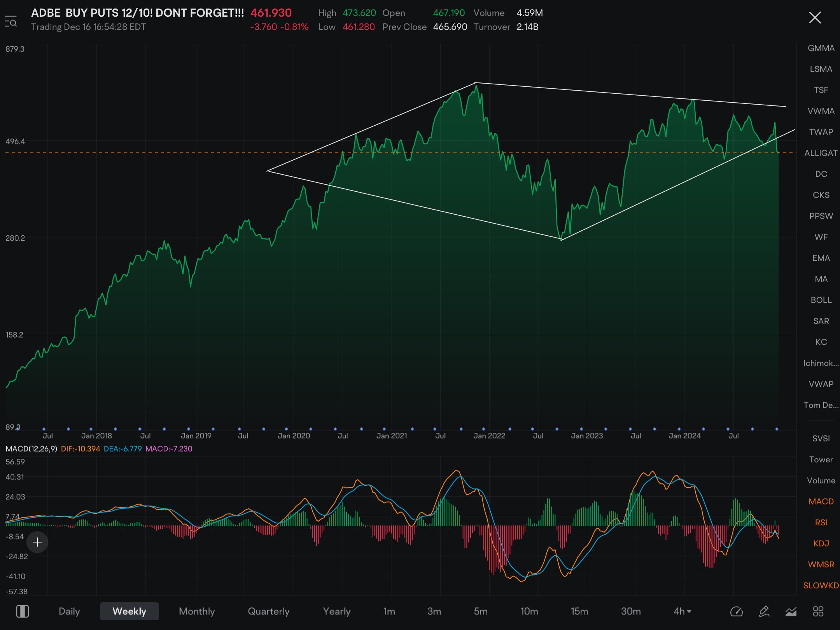Show the SVSI sub-indicator
Viewport: 840px width, 630px height.
click(821, 439)
